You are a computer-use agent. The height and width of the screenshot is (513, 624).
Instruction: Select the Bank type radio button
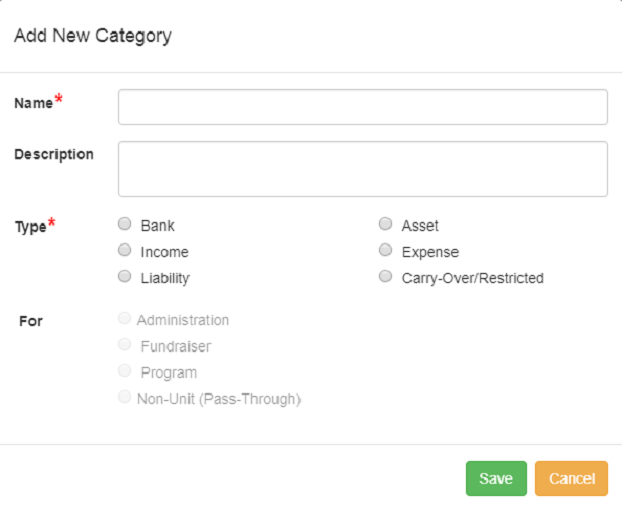(x=125, y=224)
